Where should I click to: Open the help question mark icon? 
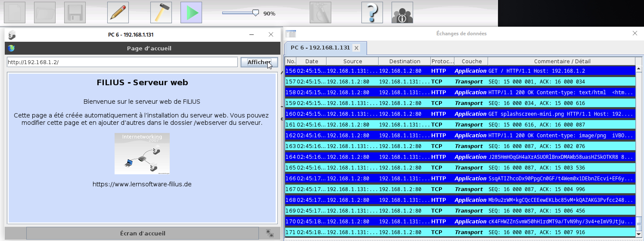point(372,12)
